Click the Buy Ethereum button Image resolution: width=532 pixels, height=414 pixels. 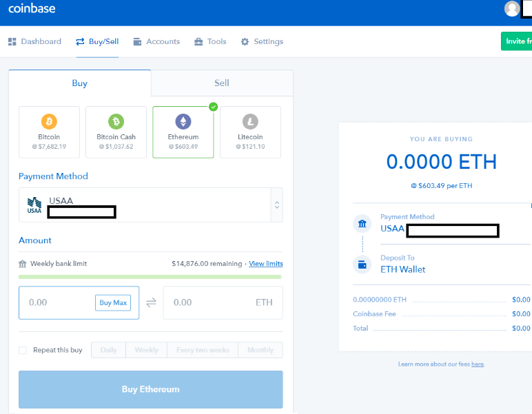(x=151, y=389)
